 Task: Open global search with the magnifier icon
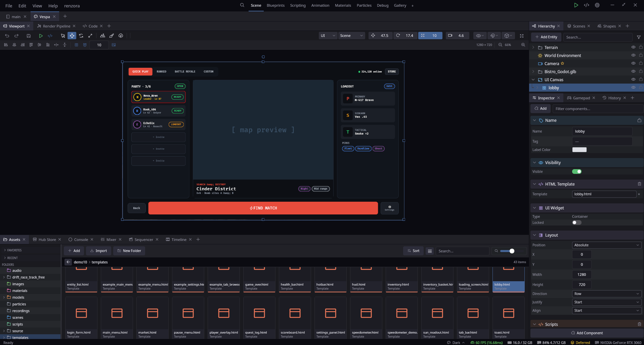point(242,5)
